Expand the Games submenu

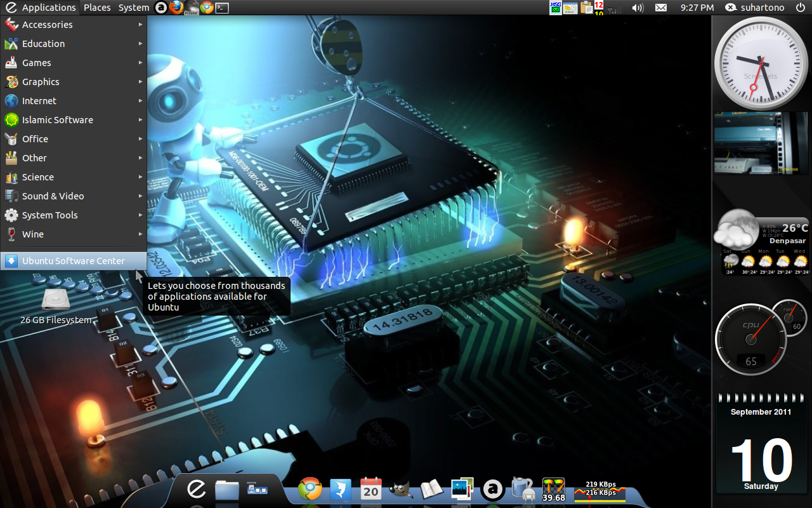pos(74,63)
